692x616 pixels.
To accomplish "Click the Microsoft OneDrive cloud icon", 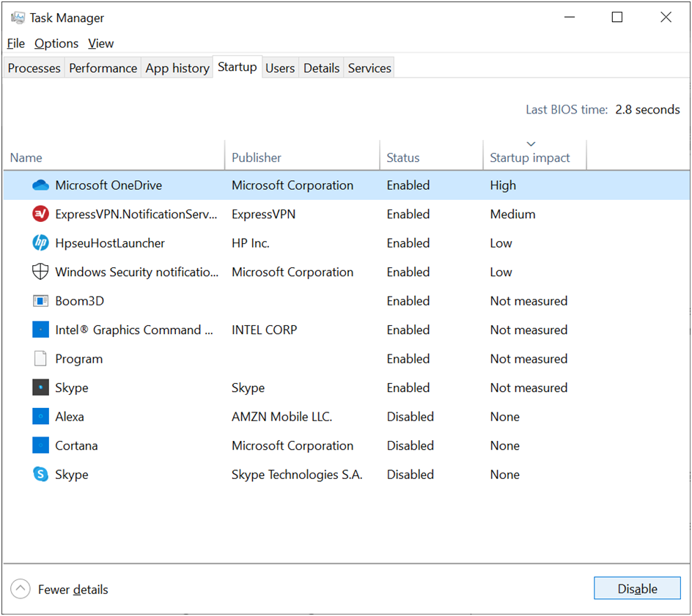I will 40,185.
